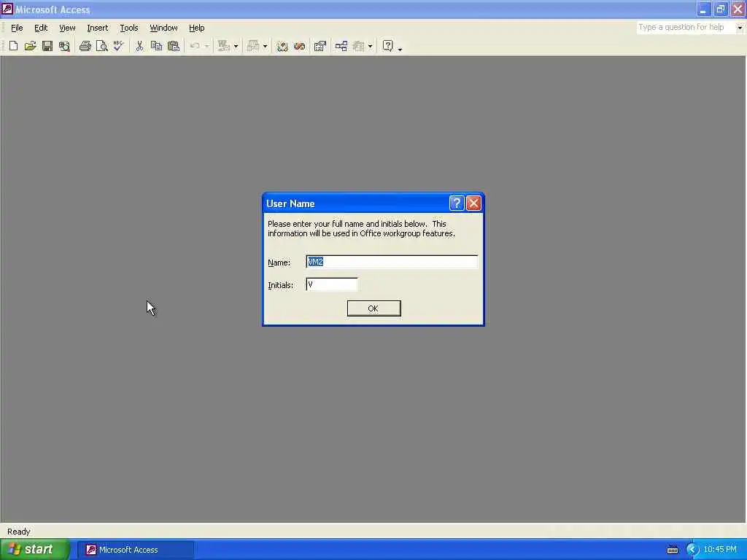This screenshot has width=747, height=560.
Task: Open the Insert menu
Action: 97,28
